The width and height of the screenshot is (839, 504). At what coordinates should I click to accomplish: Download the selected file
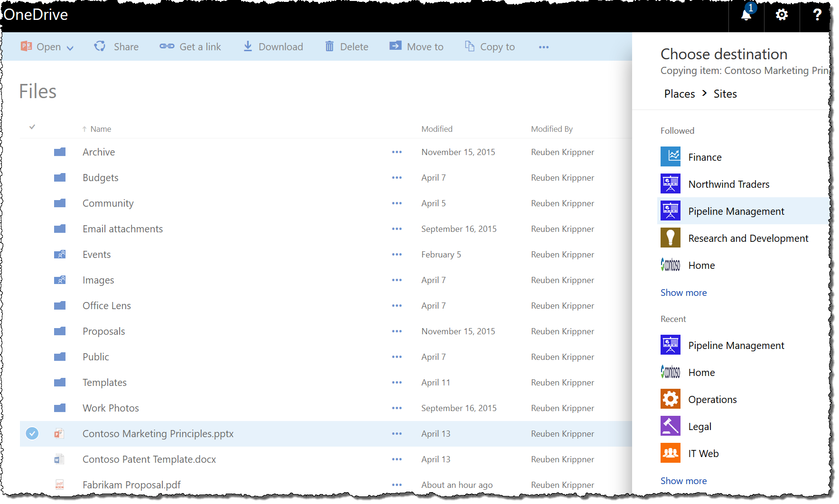273,46
